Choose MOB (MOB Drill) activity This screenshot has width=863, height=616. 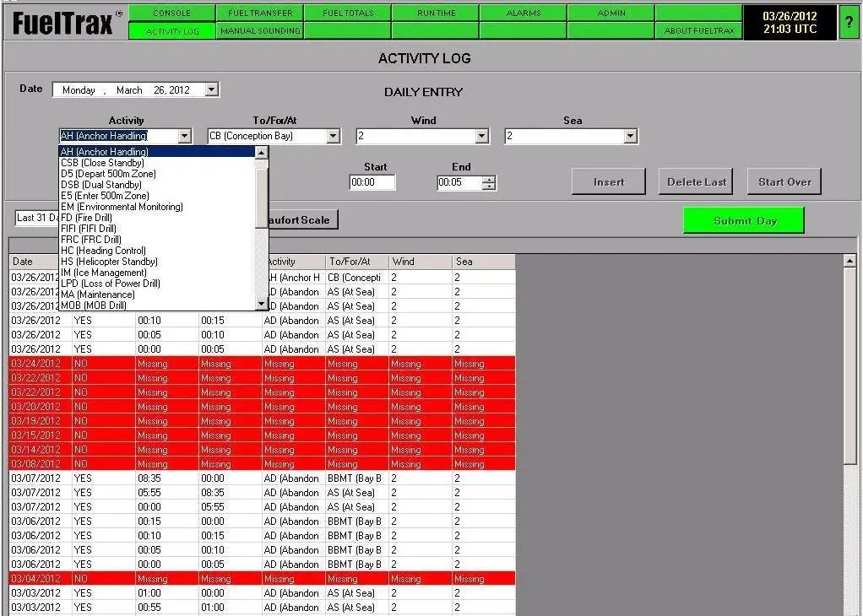click(x=157, y=305)
